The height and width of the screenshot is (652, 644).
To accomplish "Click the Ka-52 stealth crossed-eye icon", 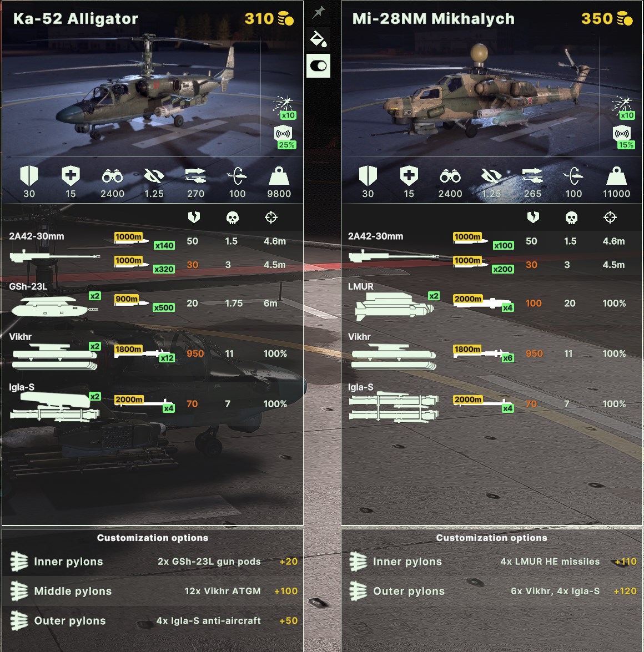I will point(154,176).
